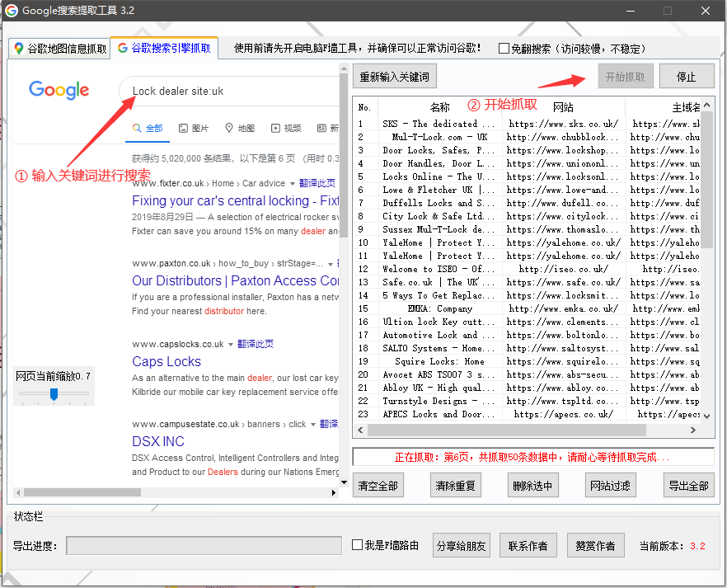This screenshot has height=588, width=727.
Task: Click the results table's scroll-left arrow
Action: click(x=361, y=430)
